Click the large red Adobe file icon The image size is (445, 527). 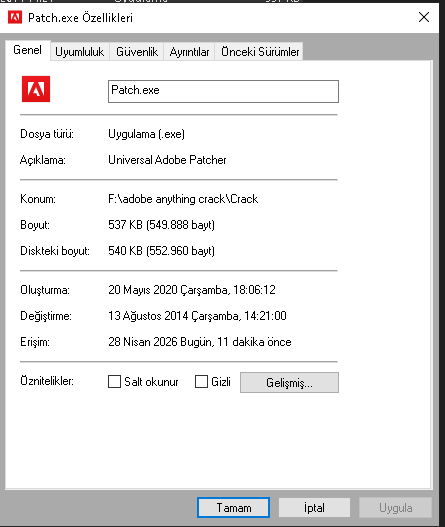36,89
